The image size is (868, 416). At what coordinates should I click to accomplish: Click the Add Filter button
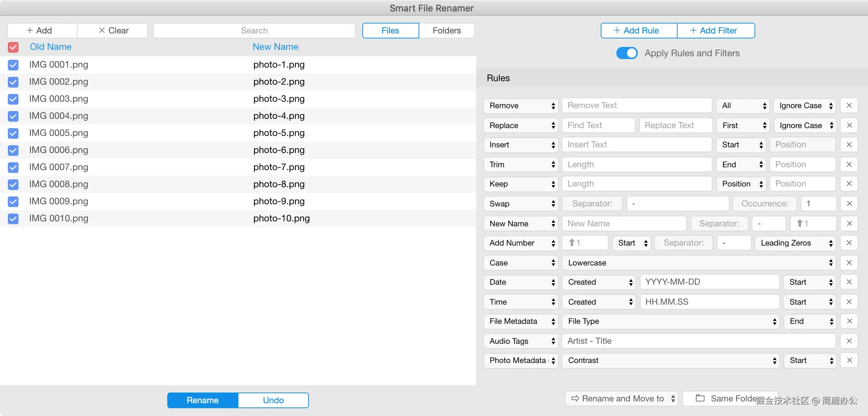pos(716,31)
